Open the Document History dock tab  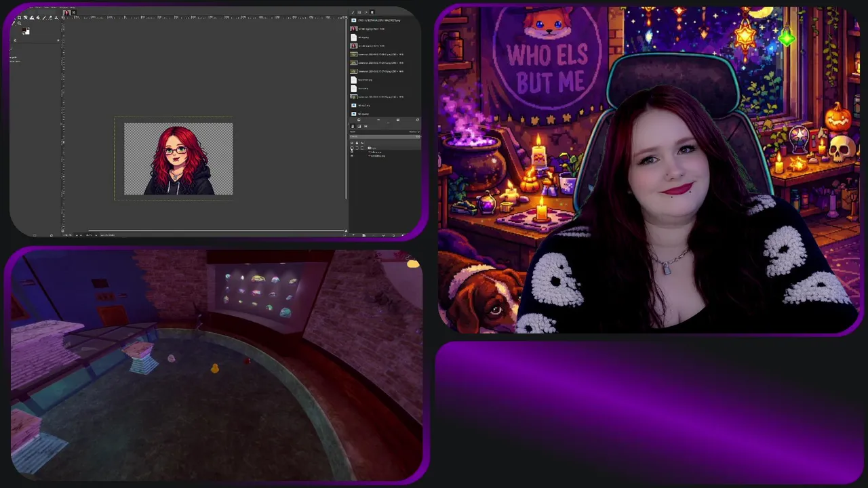pos(372,12)
